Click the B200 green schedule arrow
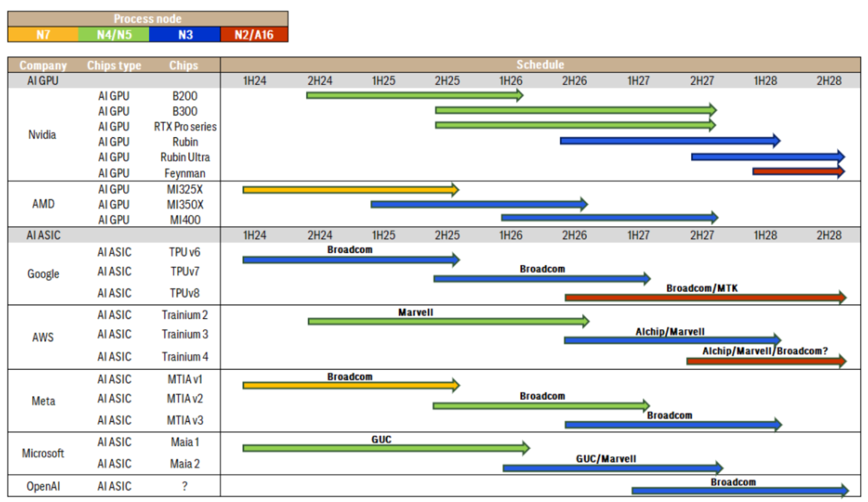Viewport: 868px width, 502px height. [x=415, y=95]
